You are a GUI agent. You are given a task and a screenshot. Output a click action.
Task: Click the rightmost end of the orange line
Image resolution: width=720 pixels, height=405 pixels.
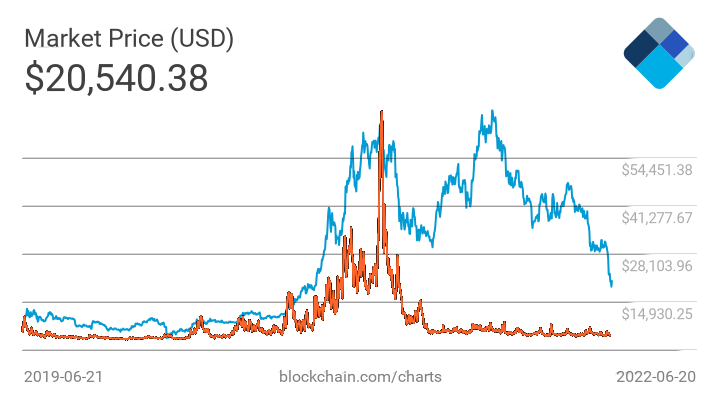[x=610, y=335]
